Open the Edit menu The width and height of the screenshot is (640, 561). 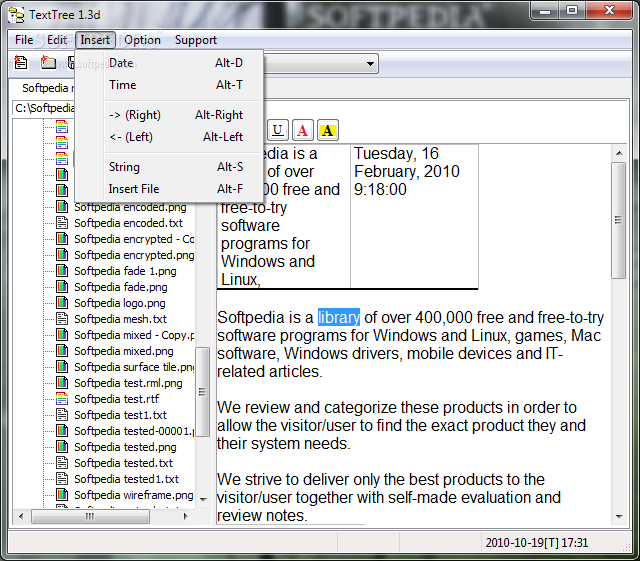pyautogui.click(x=57, y=40)
